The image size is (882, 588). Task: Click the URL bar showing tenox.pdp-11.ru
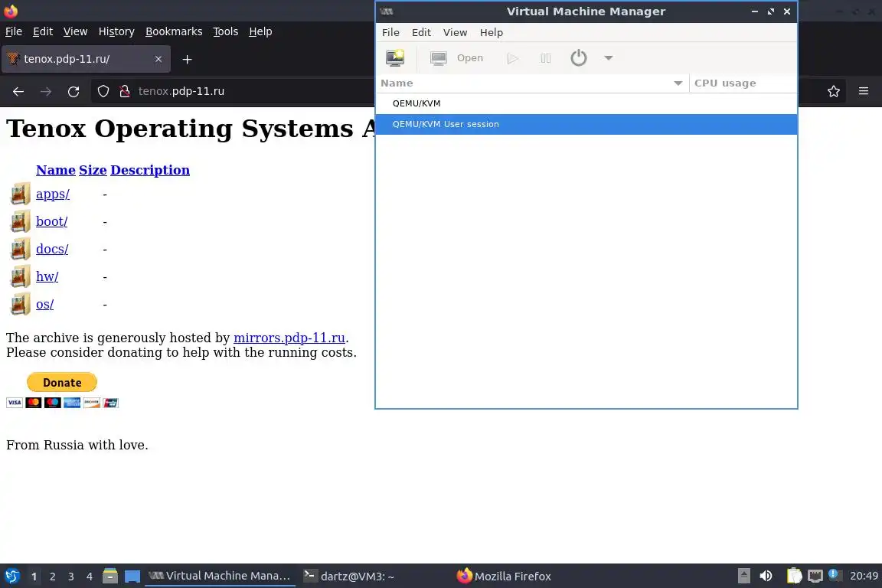pyautogui.click(x=181, y=91)
